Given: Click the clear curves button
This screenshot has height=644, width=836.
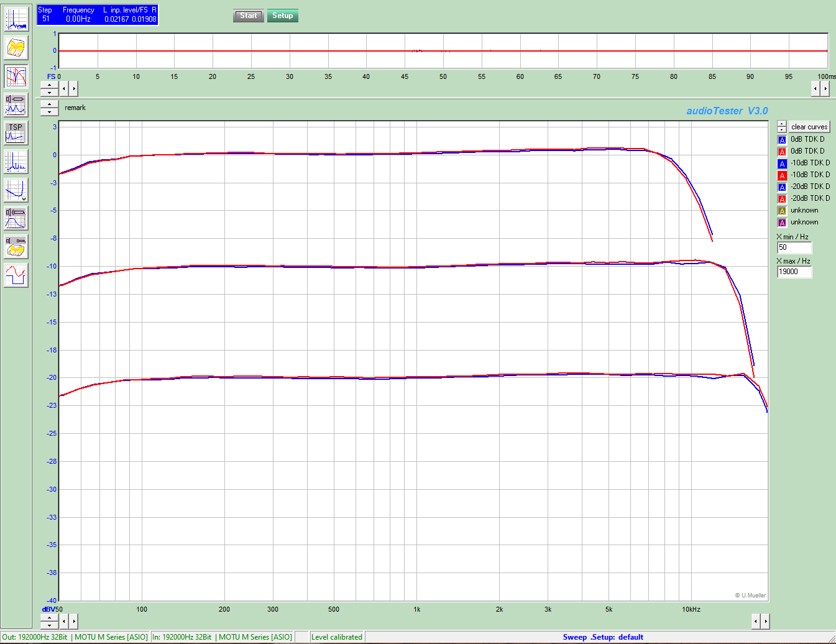Looking at the screenshot, I should (x=809, y=127).
